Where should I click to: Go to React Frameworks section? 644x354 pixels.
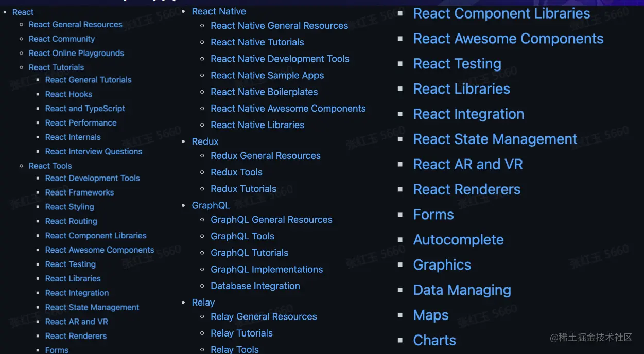79,192
